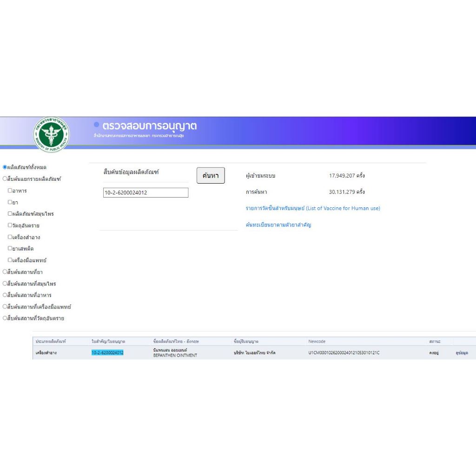Open the List of Vaccine for Human use link
This screenshot has width=476, height=476.
tap(313, 208)
